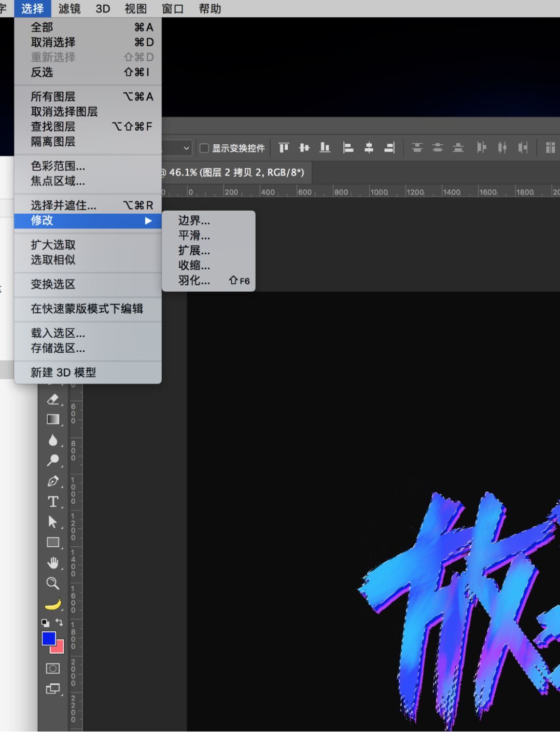The image size is (560, 732).
Task: Toggle Quick Mask mode
Action: pos(53,668)
